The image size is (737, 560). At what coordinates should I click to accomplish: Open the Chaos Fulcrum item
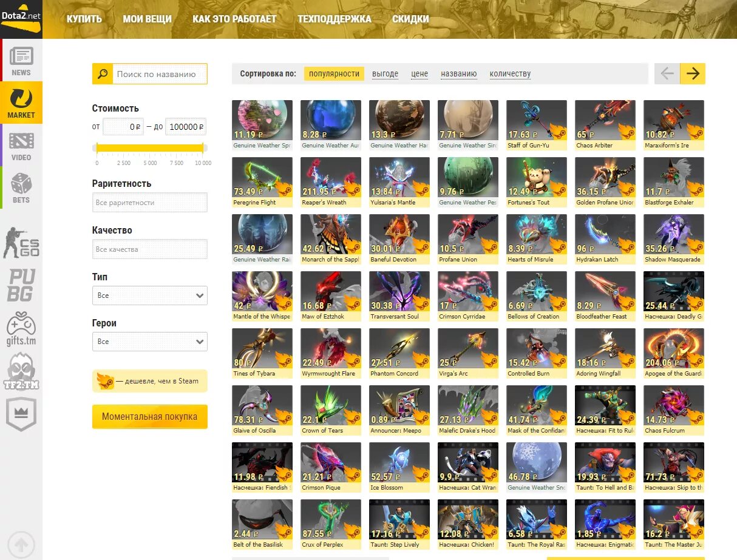[674, 410]
